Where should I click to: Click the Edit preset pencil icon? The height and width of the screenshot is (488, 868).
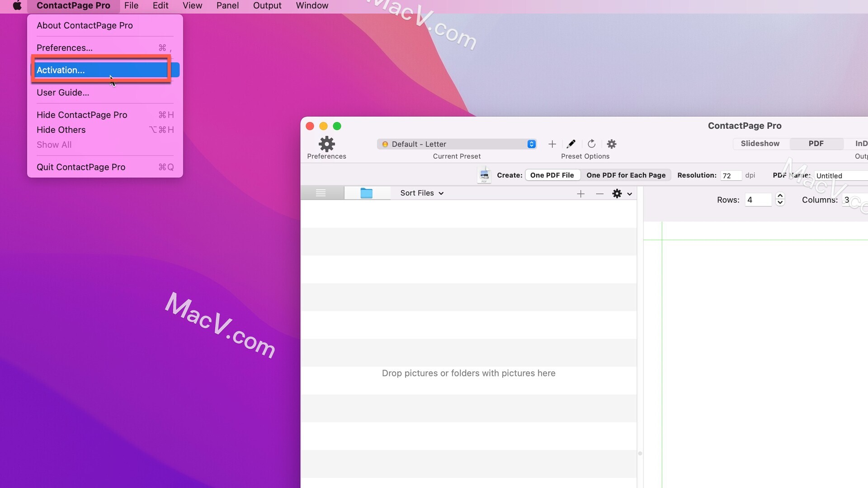point(571,144)
